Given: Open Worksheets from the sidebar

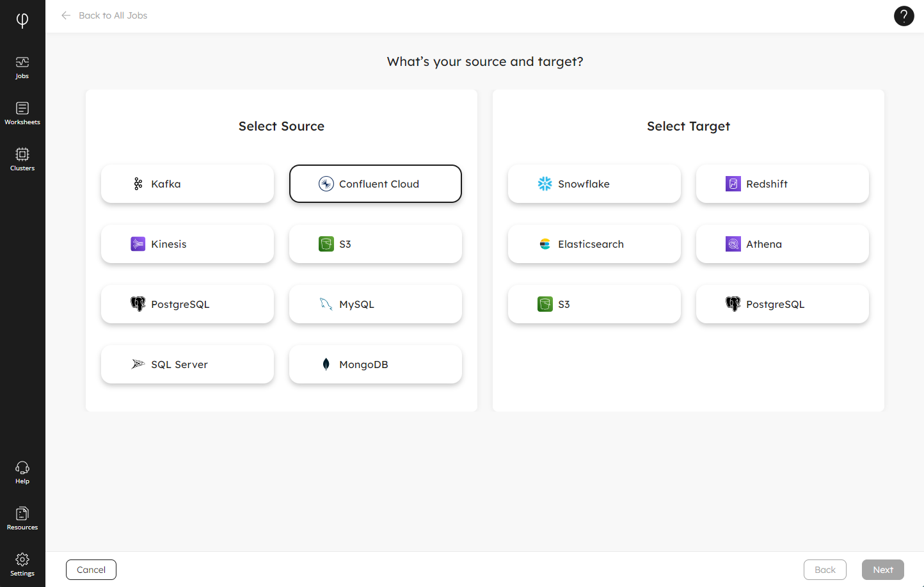Looking at the screenshot, I should [22, 114].
